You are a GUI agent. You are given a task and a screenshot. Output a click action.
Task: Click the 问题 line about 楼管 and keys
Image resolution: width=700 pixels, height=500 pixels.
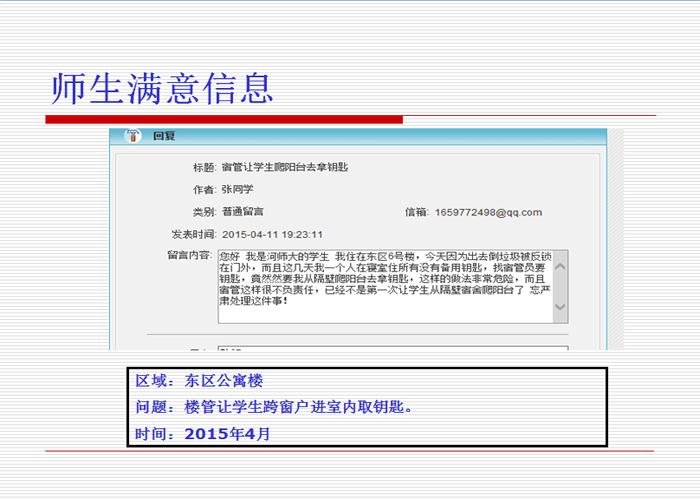[274, 407]
